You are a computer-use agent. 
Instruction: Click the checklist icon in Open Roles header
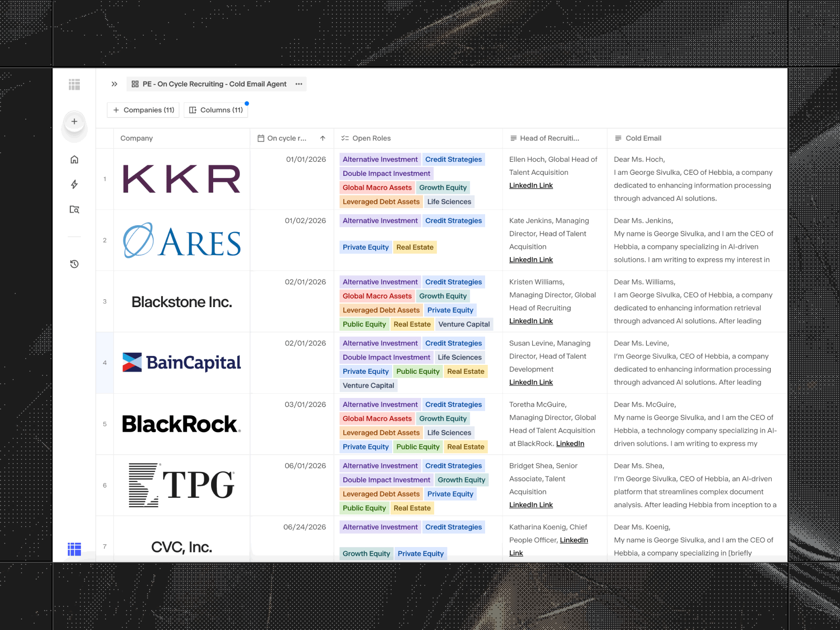coord(345,139)
